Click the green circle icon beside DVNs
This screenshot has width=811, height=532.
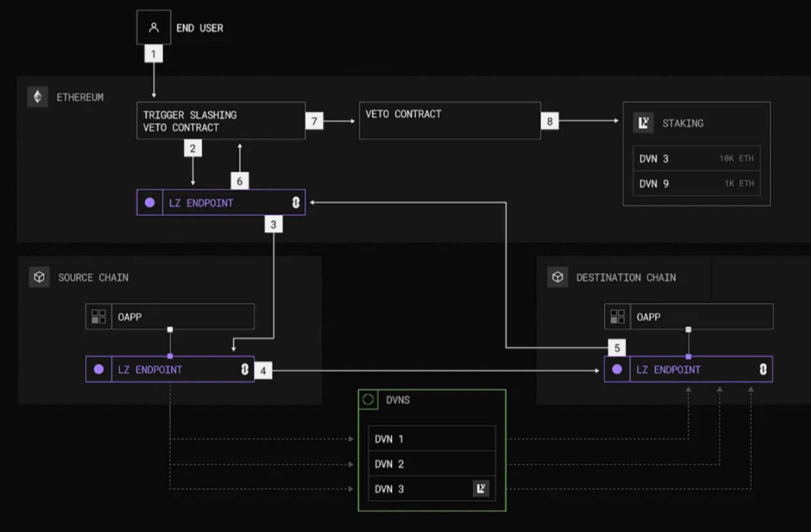[x=367, y=400]
